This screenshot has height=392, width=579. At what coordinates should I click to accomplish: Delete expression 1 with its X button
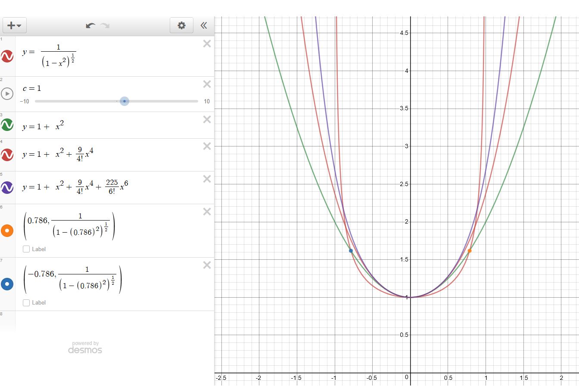(207, 44)
